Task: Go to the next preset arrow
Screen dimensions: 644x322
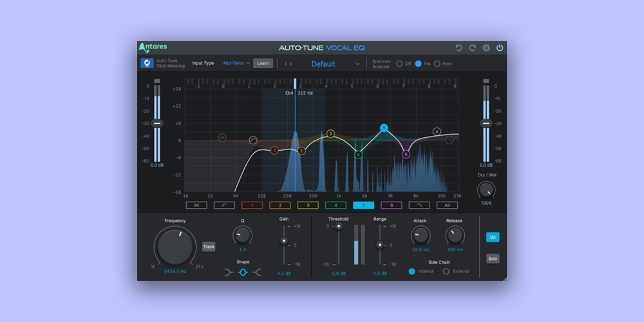Action: [x=291, y=64]
